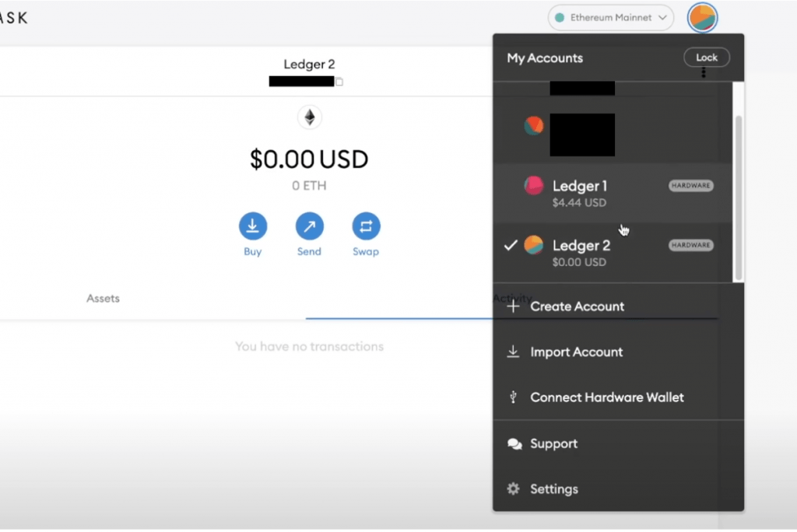Click the Lock button
Image resolution: width=797 pixels, height=532 pixels.
tap(707, 58)
